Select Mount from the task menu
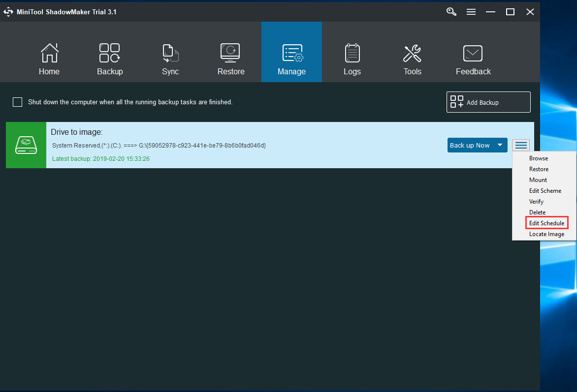The width and height of the screenshot is (577, 392). (x=538, y=180)
